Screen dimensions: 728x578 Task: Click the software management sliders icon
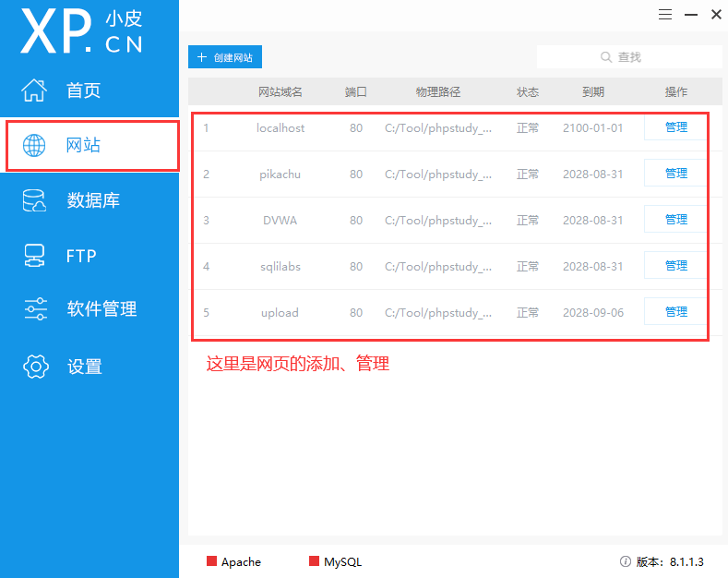coord(34,309)
